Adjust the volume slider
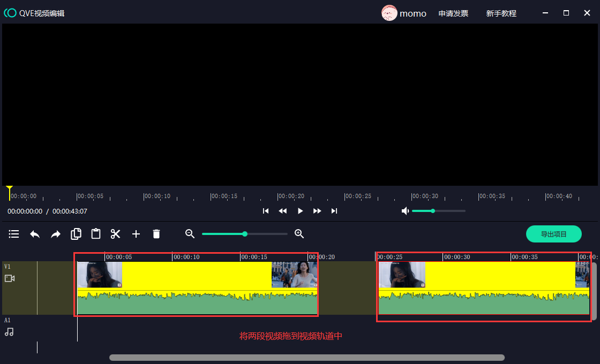 (x=433, y=211)
